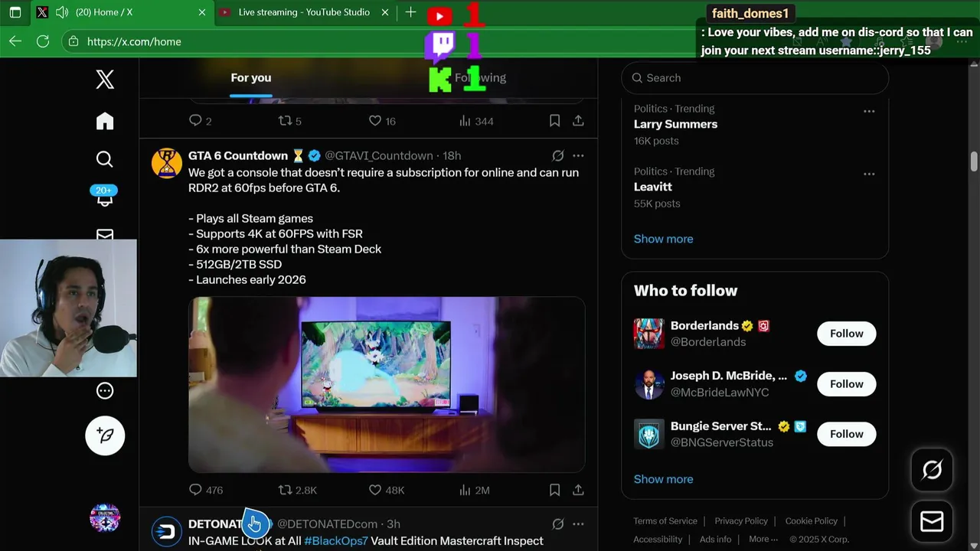This screenshot has height=551, width=980.
Task: Bookmark the GTA 6 Countdown post
Action: tap(554, 490)
